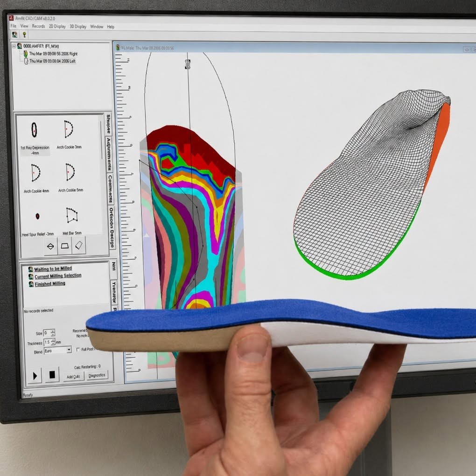Click the foot icon of the Right record
Viewport: 476px width, 476px height.
(x=26, y=54)
